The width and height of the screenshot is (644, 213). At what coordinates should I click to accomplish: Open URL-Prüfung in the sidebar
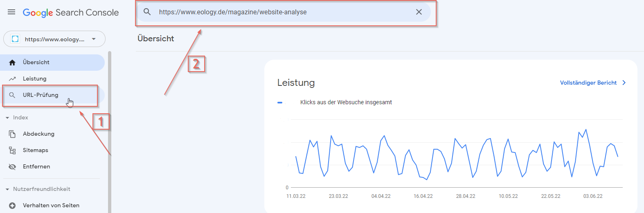(52, 95)
